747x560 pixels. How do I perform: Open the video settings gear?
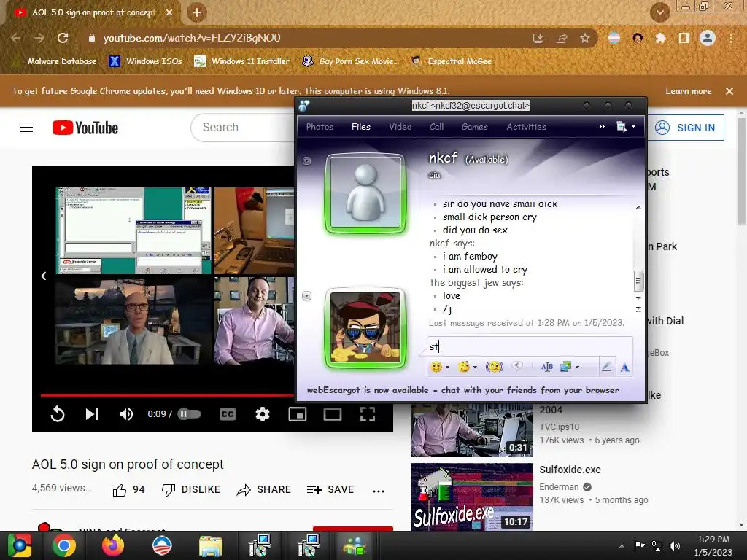[263, 414]
